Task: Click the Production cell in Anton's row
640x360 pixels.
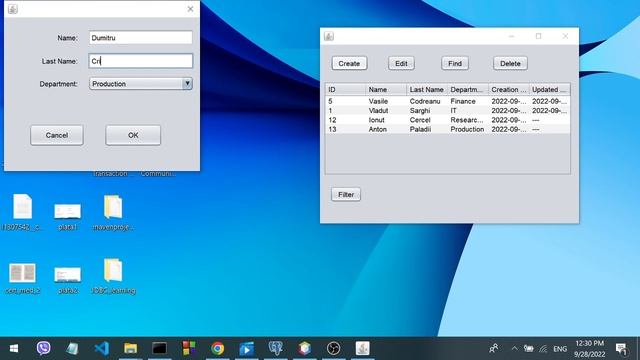Action: click(x=468, y=129)
